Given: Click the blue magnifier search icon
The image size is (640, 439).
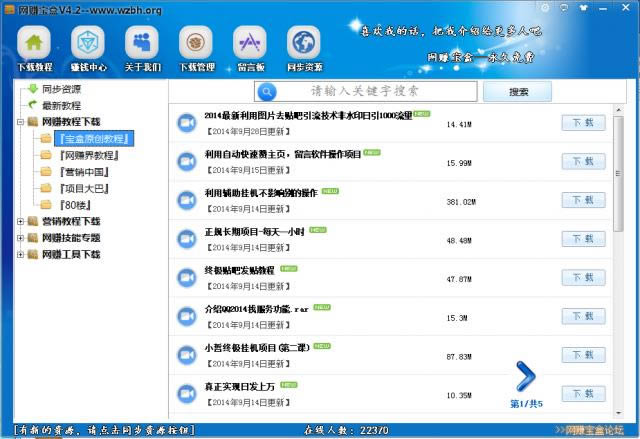Looking at the screenshot, I should [x=267, y=92].
